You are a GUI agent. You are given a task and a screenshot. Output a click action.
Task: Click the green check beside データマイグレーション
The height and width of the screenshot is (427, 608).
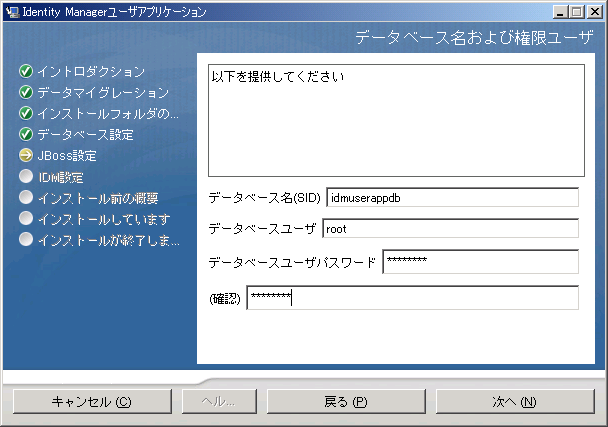(x=26, y=92)
